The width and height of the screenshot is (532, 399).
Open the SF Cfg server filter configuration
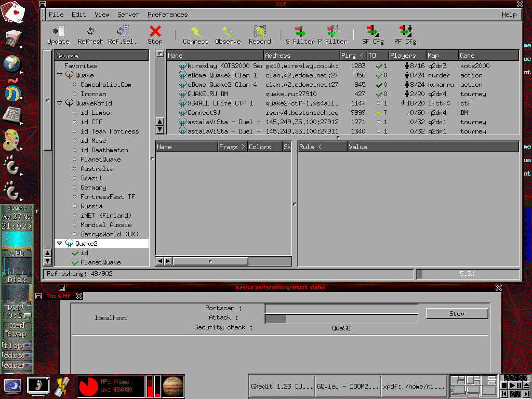point(373,32)
